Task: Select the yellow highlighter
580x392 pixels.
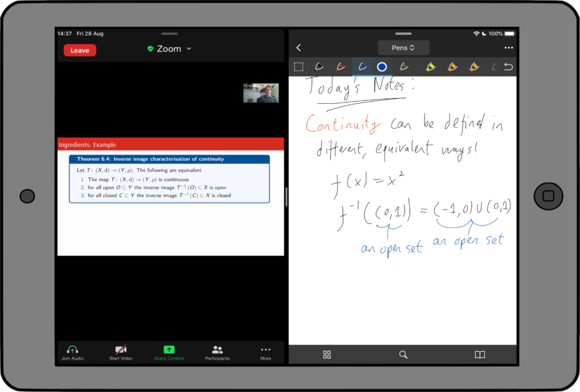Action: (x=430, y=67)
